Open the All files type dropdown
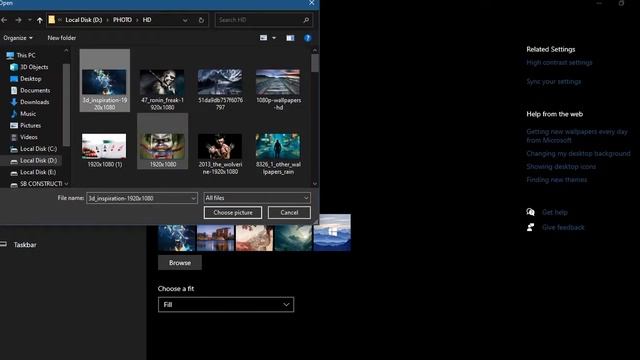Viewport: 640px width, 360px height. (257, 198)
